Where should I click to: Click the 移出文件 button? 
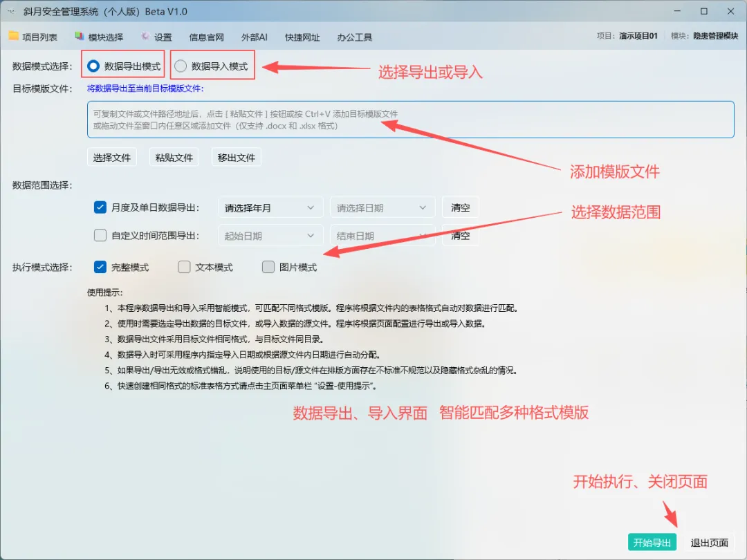[237, 158]
